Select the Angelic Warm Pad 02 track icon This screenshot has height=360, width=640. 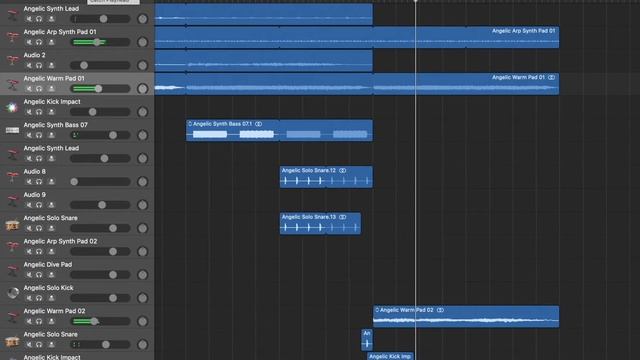pyautogui.click(x=12, y=316)
